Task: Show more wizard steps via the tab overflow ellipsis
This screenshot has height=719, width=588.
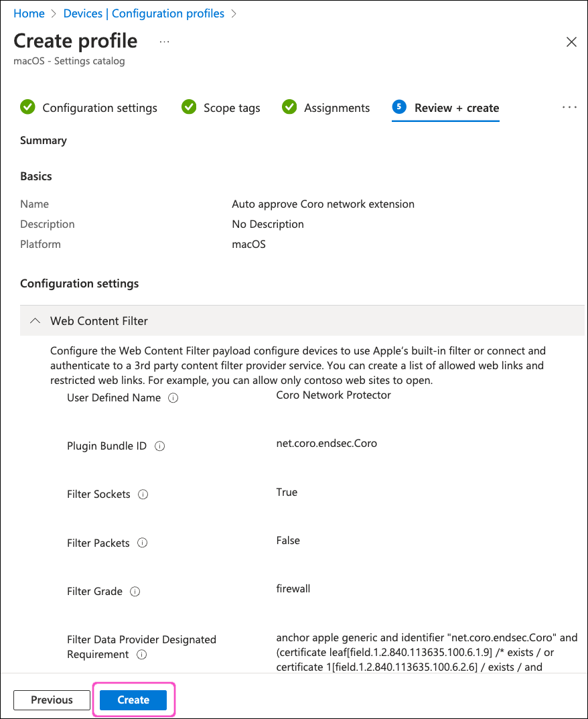Action: tap(569, 107)
